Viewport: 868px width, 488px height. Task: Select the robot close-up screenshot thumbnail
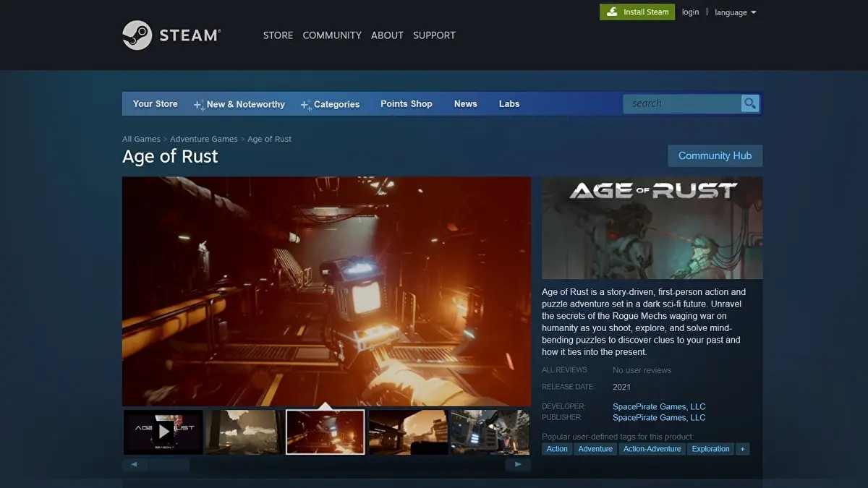coord(490,432)
